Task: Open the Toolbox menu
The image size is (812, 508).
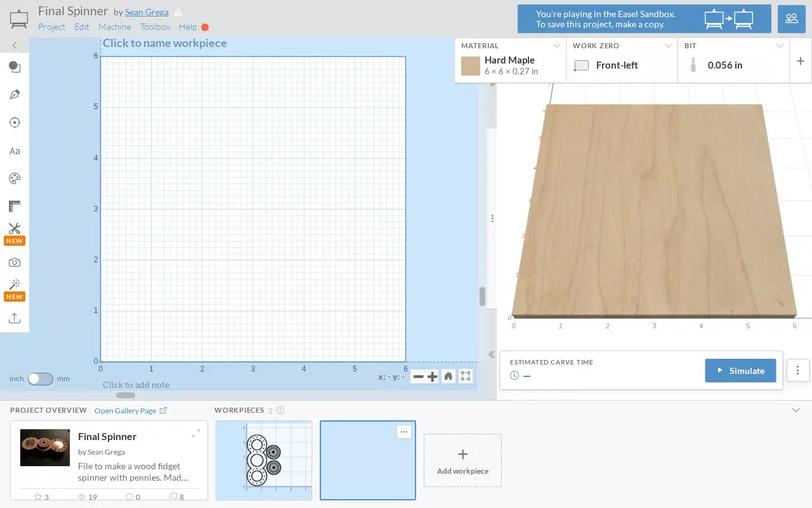Action: tap(155, 27)
